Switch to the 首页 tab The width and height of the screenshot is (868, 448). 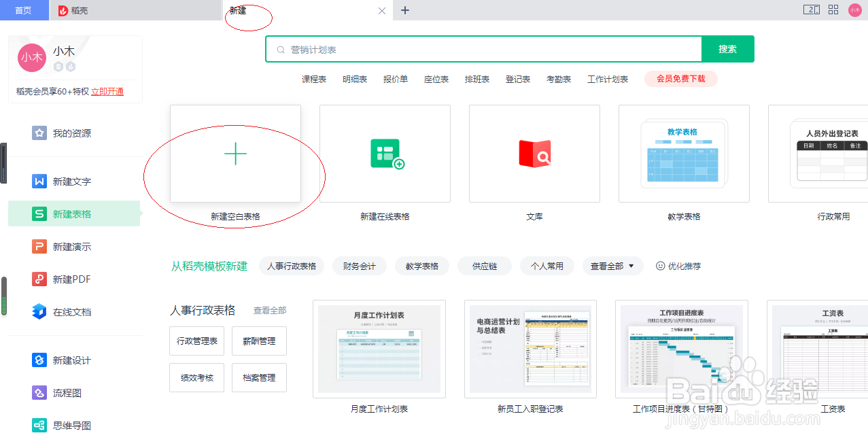pos(24,10)
